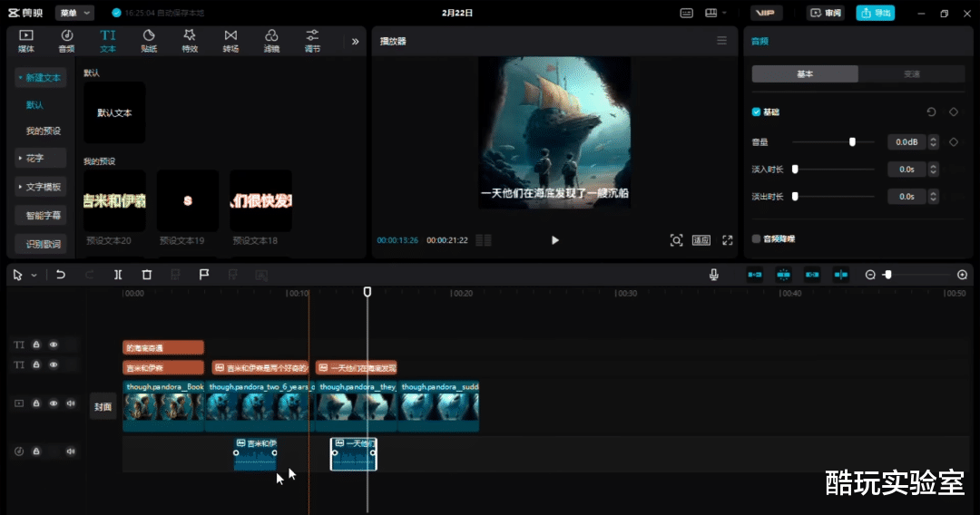Start voice recording with microphone icon
The image size is (980, 515).
click(x=714, y=275)
